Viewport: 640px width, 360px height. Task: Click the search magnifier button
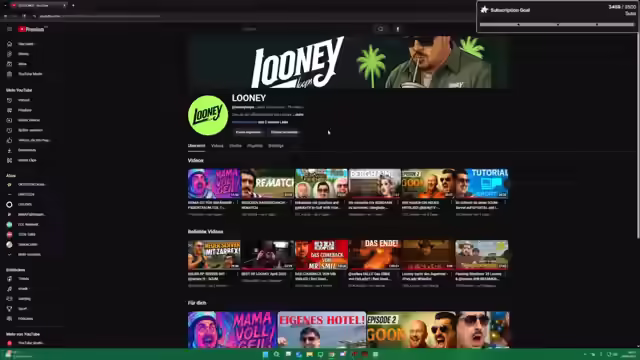click(380, 29)
